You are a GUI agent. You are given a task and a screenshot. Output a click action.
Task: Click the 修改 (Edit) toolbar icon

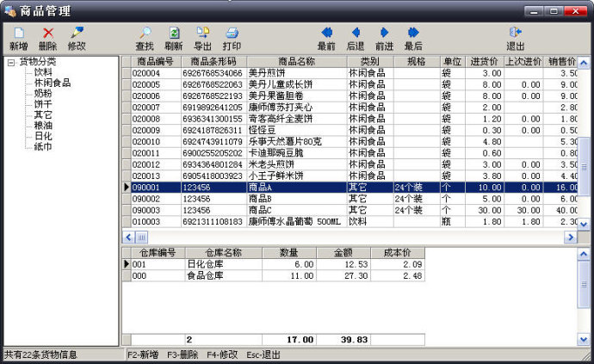[x=77, y=33]
